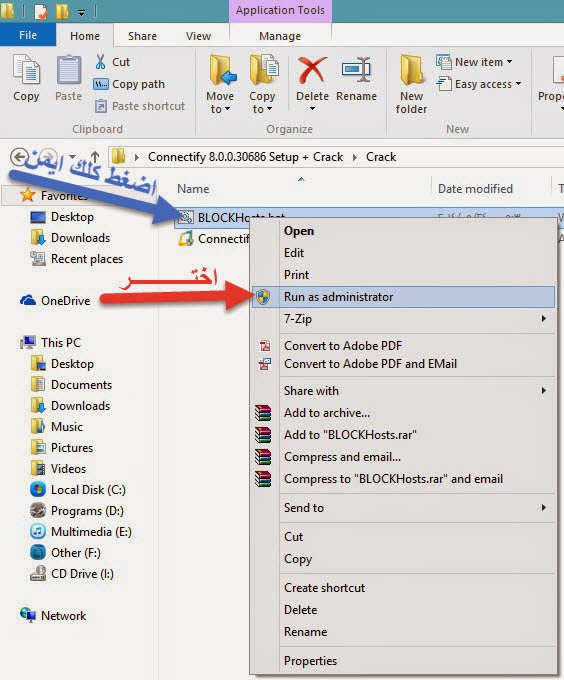
Task: Click the Easy access icon
Action: coord(444,83)
